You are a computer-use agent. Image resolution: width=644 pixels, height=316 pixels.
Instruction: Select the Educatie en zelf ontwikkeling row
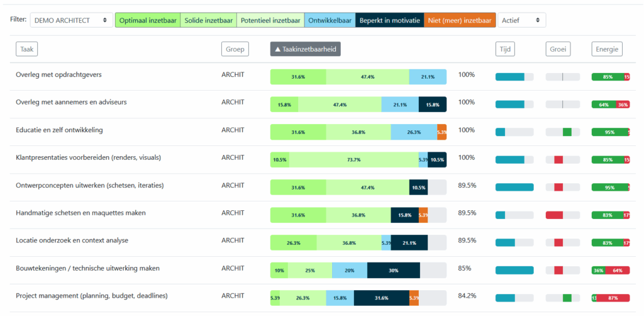coord(59,130)
